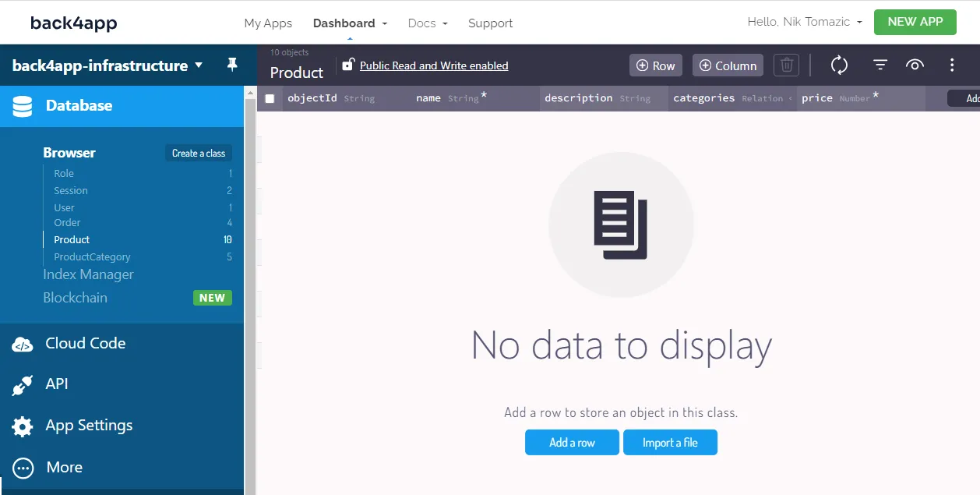Click the NEW APP button
Screen dimensions: 980x495
pyautogui.click(x=915, y=22)
